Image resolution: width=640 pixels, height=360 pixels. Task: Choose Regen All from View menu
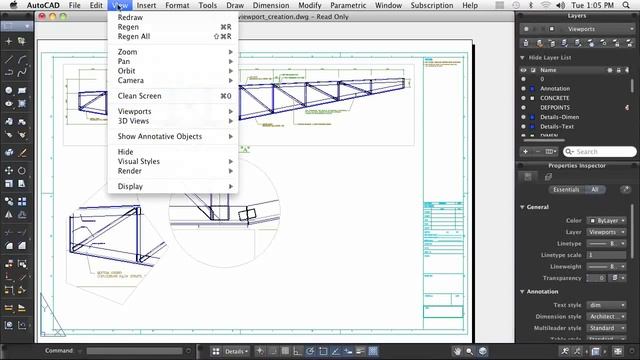[x=173, y=36]
